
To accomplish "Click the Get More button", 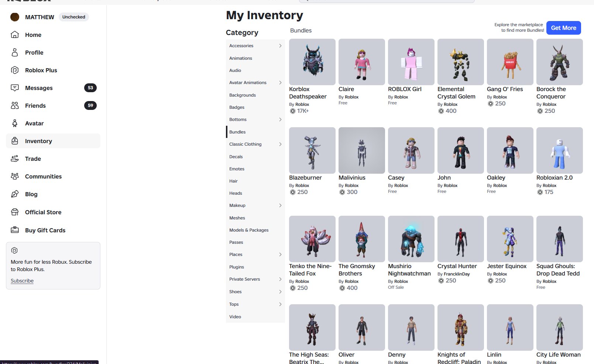I will pos(563,28).
